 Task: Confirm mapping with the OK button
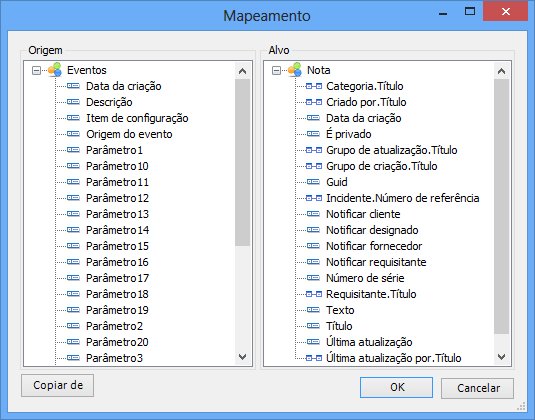[x=396, y=387]
